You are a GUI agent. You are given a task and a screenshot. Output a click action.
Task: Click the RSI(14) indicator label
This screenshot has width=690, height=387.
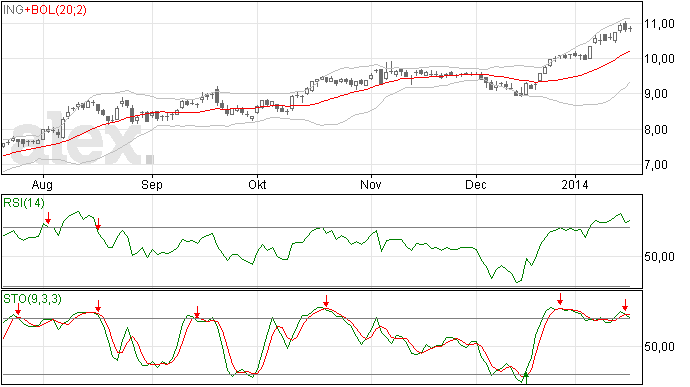24,203
